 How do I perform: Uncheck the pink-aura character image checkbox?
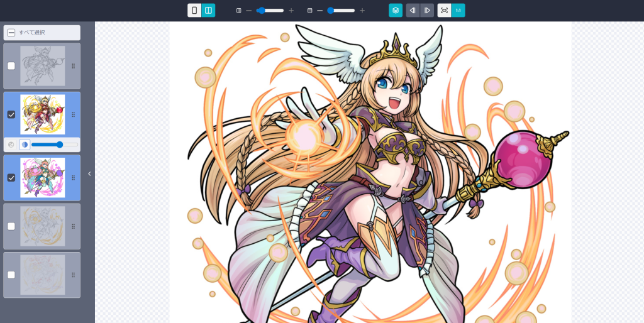pos(11,178)
